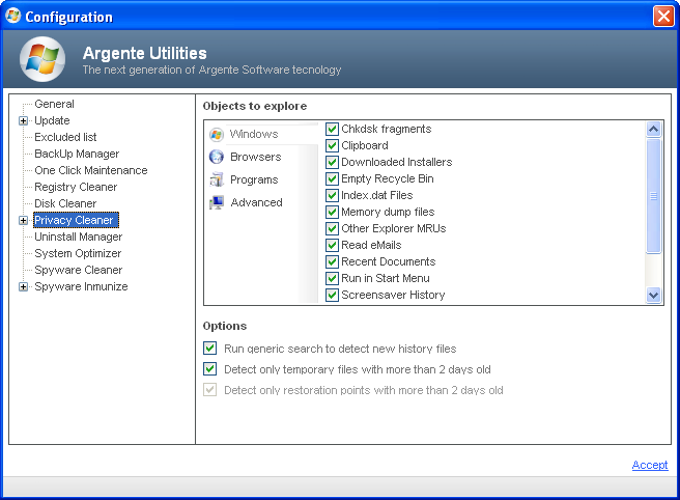Toggle Empty Recycle Bin checkbox
This screenshot has width=680, height=500.
pyautogui.click(x=332, y=179)
